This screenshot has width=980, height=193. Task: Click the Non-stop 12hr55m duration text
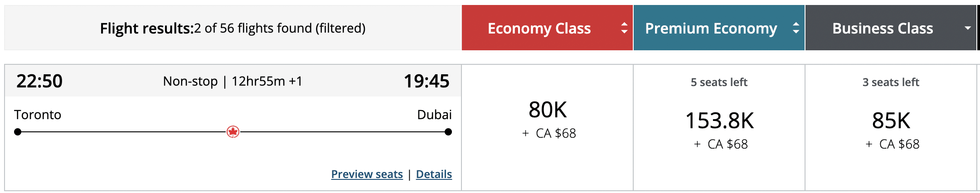pyautogui.click(x=233, y=81)
